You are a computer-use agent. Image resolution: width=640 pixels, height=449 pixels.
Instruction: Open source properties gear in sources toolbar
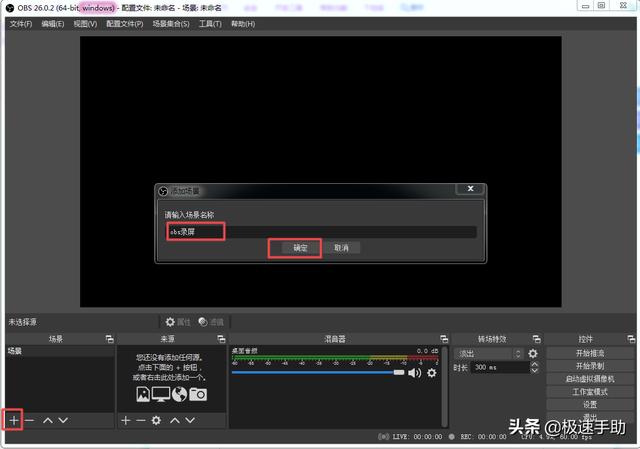(156, 421)
